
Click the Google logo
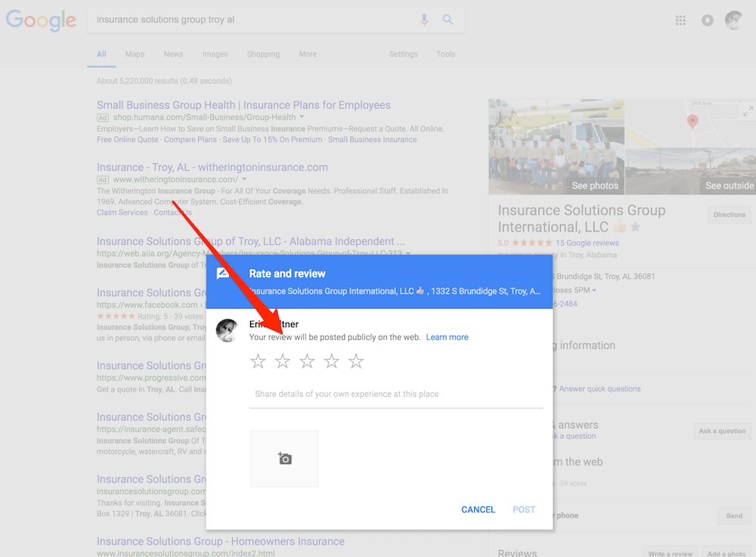[41, 20]
